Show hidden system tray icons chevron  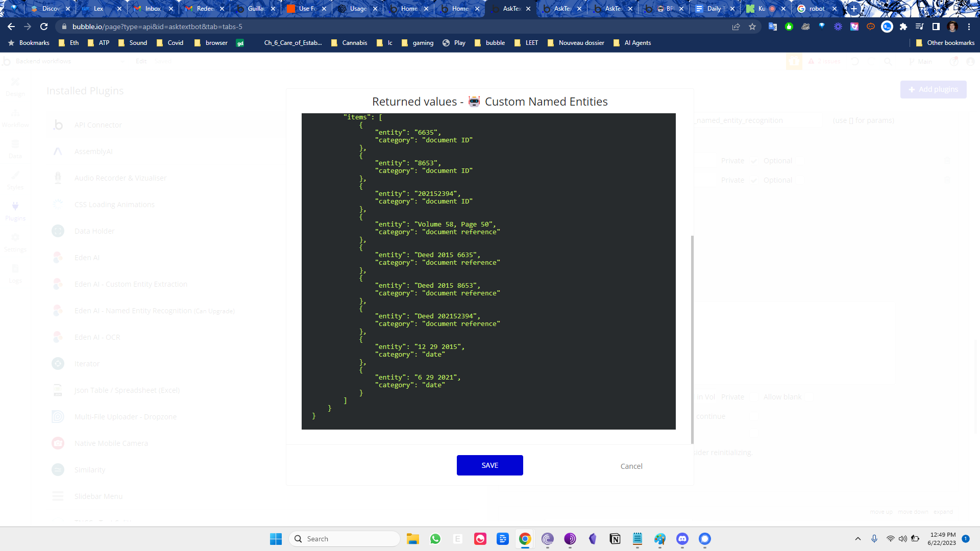coord(858,539)
